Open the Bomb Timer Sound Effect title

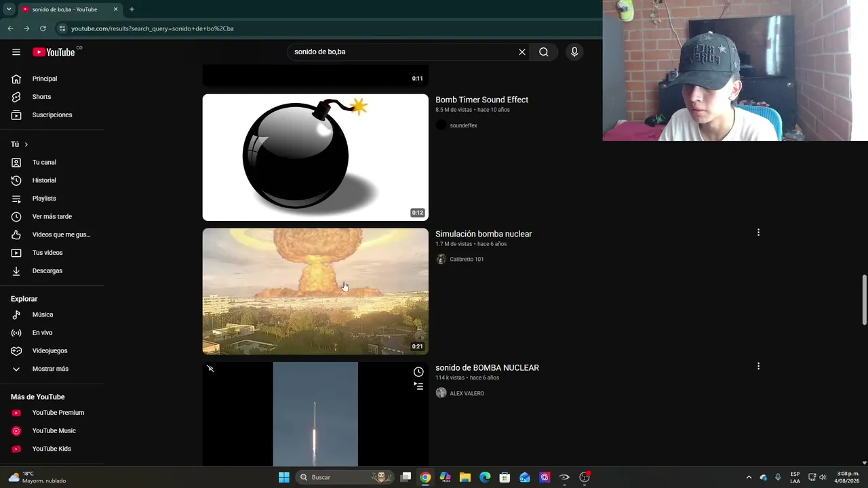pos(481,100)
